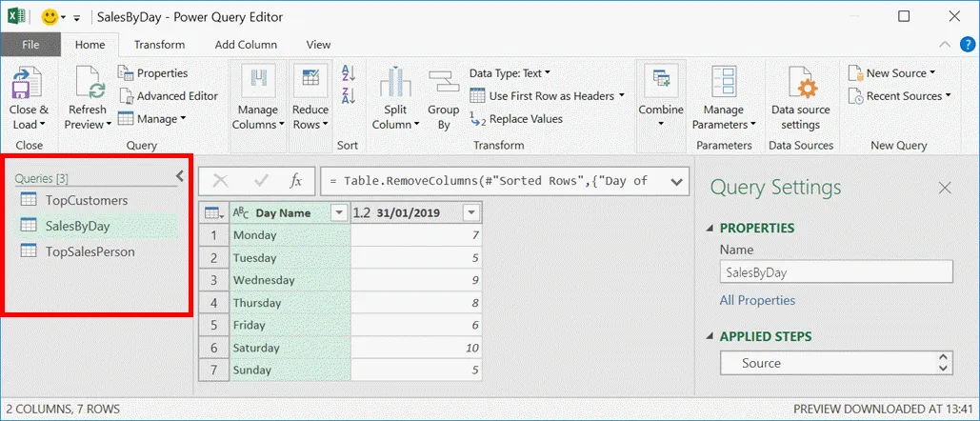Collapse the ribbon with the chevron
This screenshot has width=980, height=421.
[x=945, y=45]
